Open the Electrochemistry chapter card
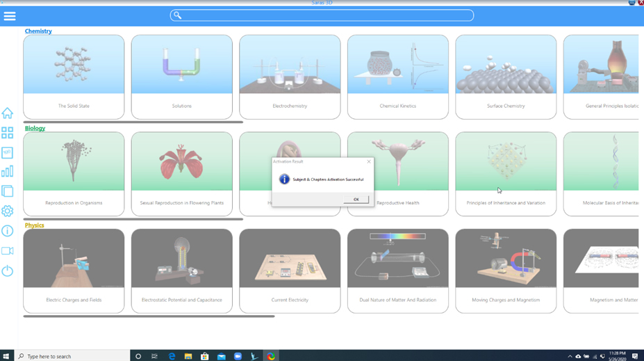644x361 pixels. pos(290,77)
